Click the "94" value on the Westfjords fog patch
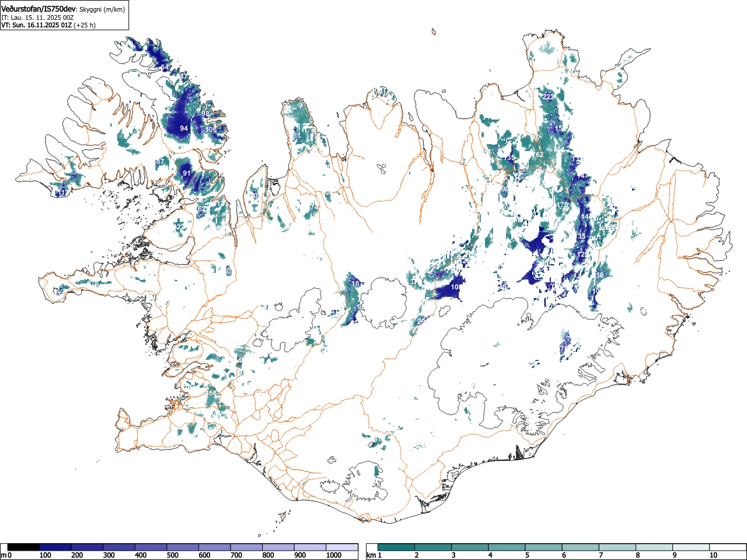The image size is (747, 560). 184,128
